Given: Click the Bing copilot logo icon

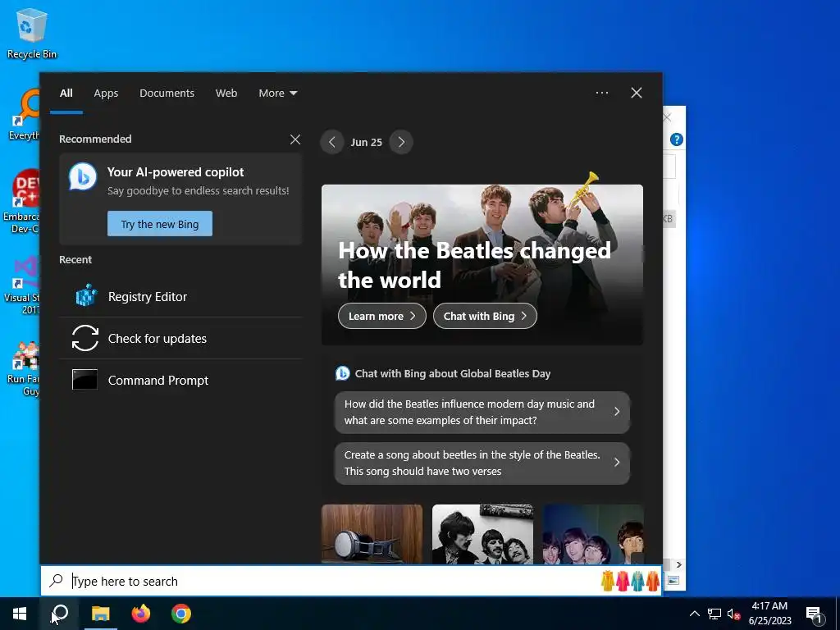Looking at the screenshot, I should [x=83, y=176].
